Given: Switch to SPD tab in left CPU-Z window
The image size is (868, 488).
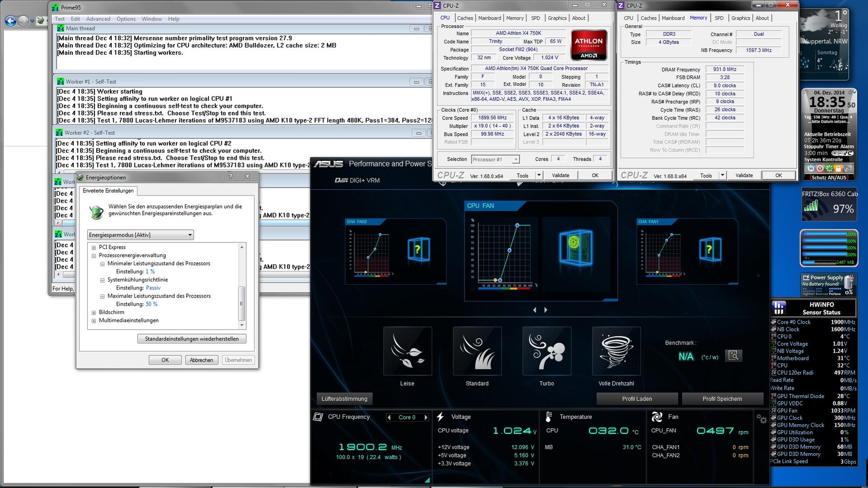Looking at the screenshot, I should 536,18.
